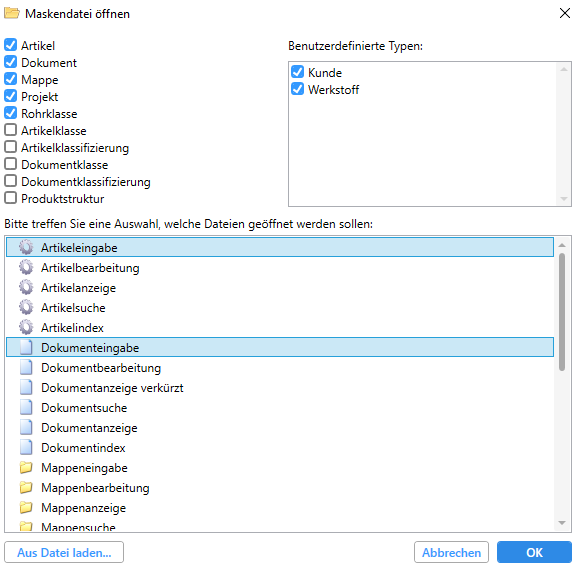
Task: Check the Produktstruktur checkbox
Action: point(11,198)
